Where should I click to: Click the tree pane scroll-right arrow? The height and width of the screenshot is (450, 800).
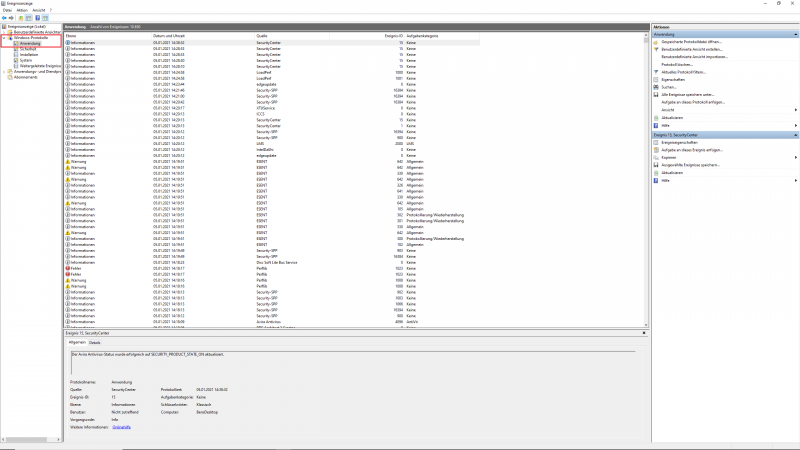tap(58, 439)
